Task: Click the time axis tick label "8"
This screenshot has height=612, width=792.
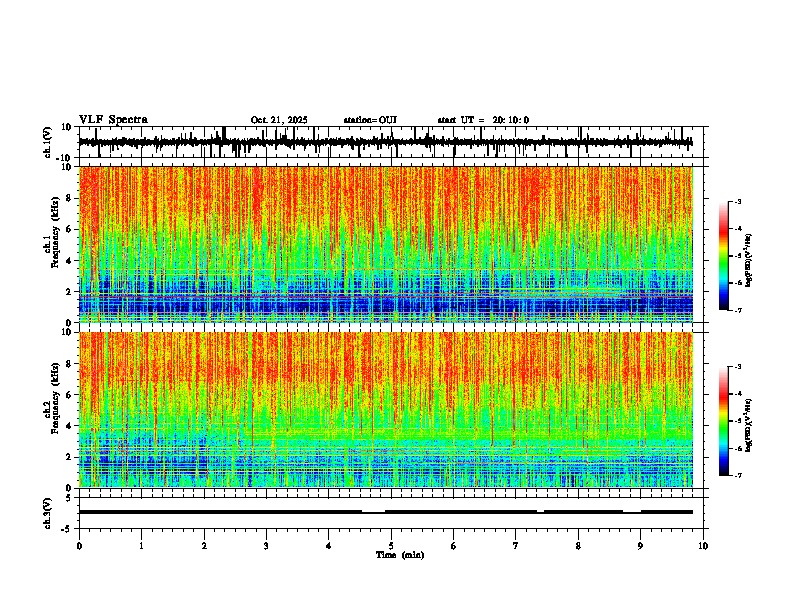Action: (578, 546)
